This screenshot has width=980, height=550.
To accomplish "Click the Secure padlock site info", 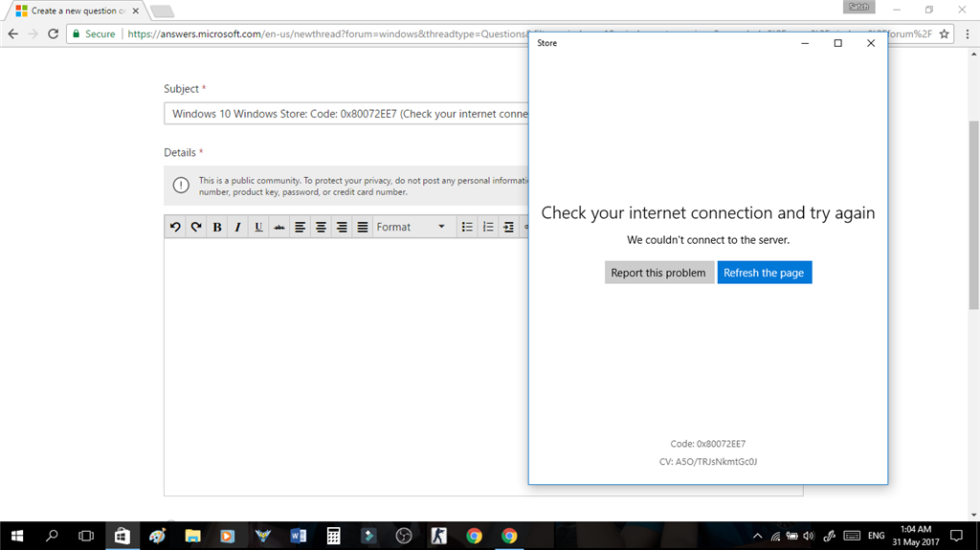I will [x=94, y=33].
